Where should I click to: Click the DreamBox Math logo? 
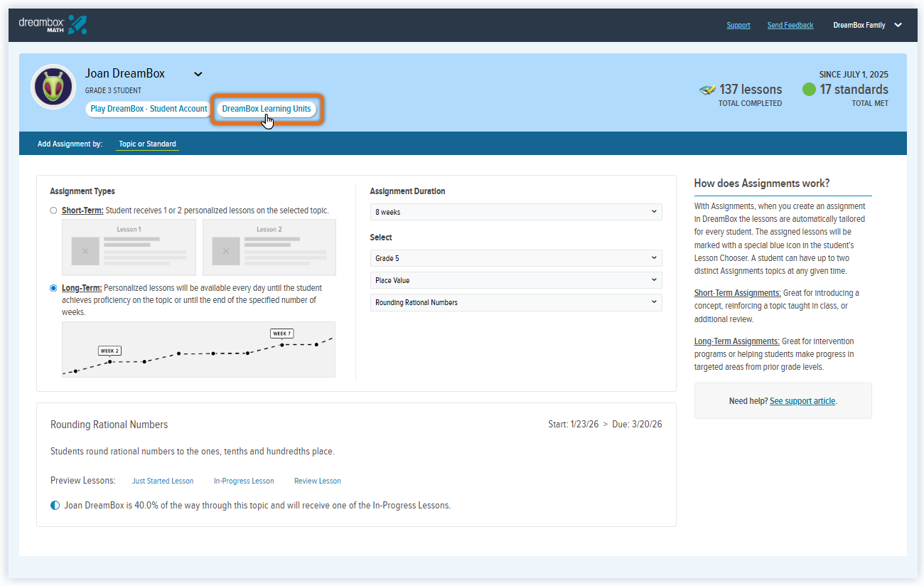click(x=53, y=25)
